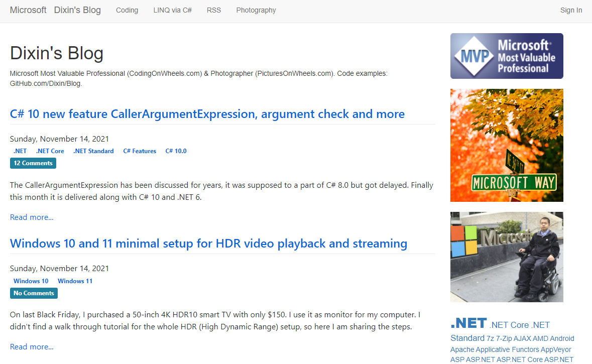592x364 pixels.
Task: Select the large .NET tag in sidebar cloud
Action: click(x=468, y=323)
